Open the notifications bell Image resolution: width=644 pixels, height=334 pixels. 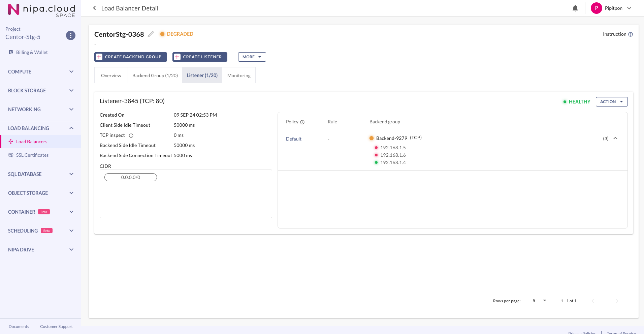pos(575,8)
